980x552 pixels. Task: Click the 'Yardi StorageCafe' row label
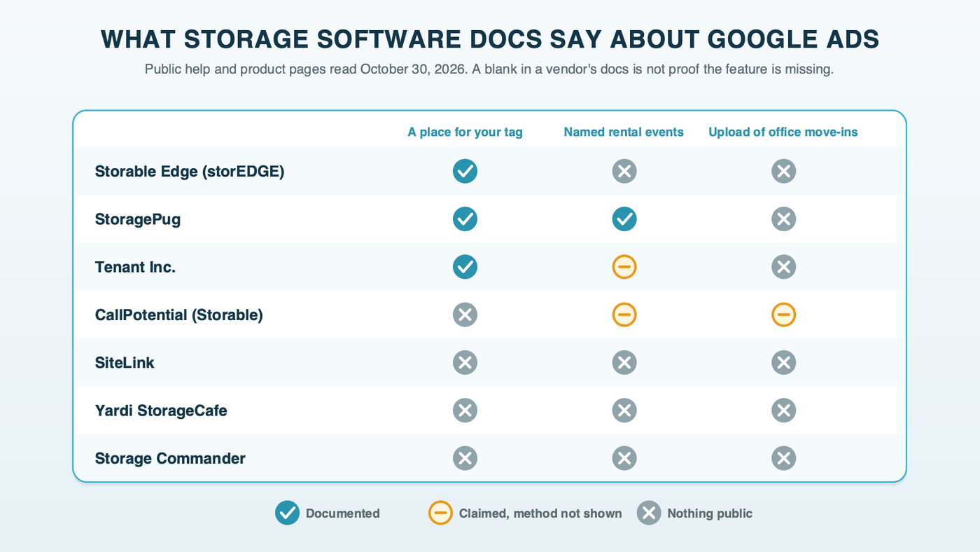click(x=161, y=410)
